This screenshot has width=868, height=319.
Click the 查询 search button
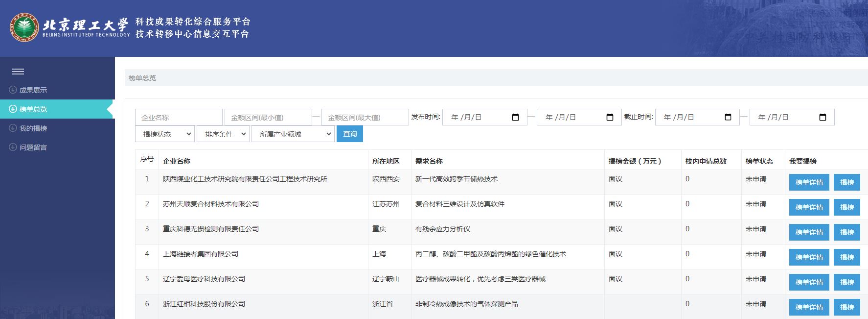click(350, 134)
